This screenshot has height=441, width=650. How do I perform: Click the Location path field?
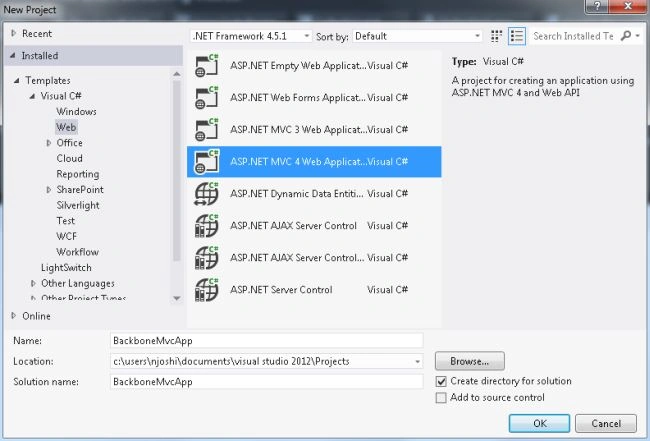(267, 361)
